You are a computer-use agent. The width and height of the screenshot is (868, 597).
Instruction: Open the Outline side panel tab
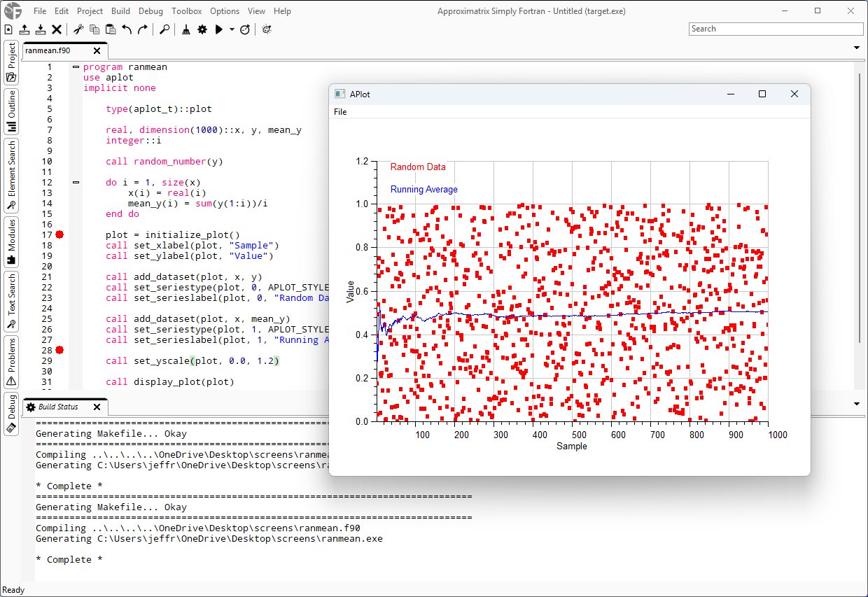coord(11,112)
